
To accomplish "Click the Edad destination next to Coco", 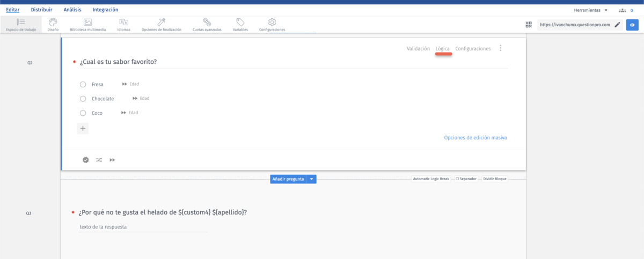I will [x=134, y=113].
